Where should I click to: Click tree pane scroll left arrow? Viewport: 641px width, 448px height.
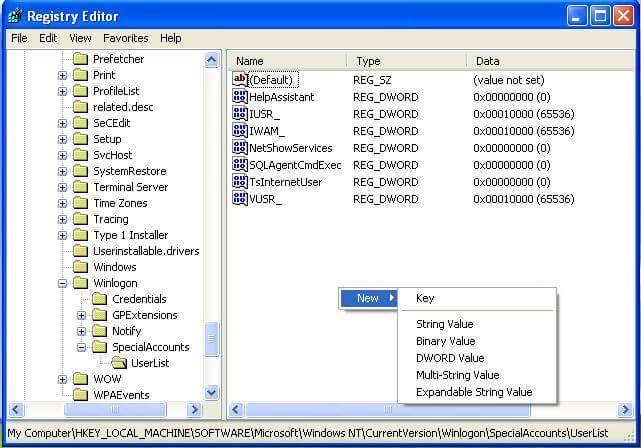[x=16, y=410]
